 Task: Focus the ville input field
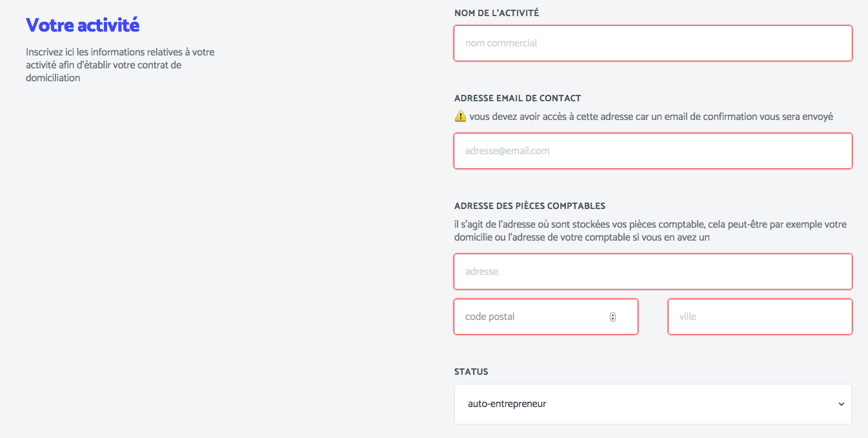tap(760, 317)
